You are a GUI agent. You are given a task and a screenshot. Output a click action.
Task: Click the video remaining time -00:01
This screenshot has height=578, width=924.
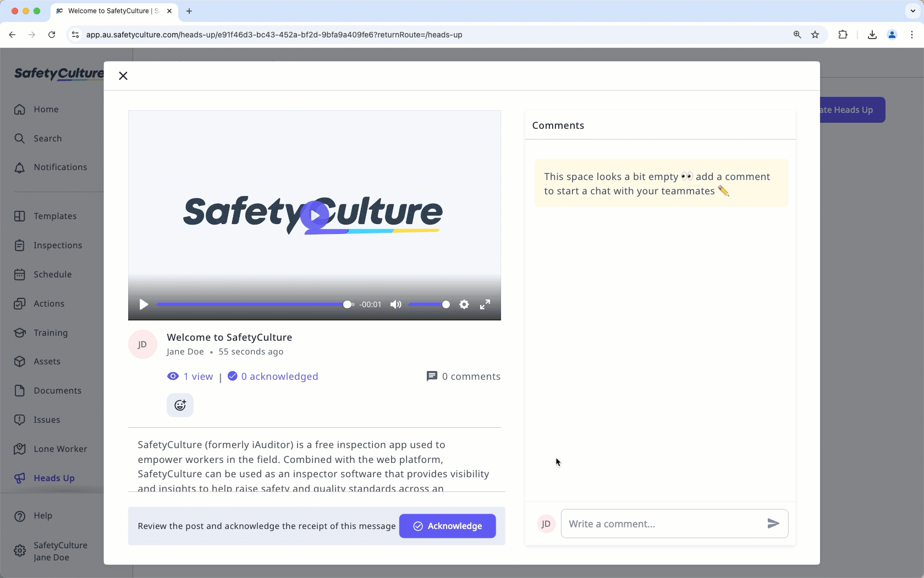(x=370, y=304)
